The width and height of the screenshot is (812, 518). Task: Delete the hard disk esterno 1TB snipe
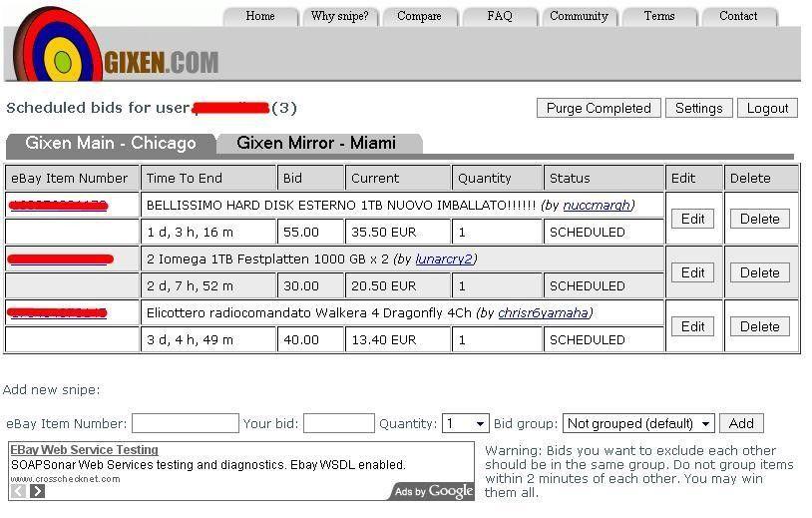[760, 219]
